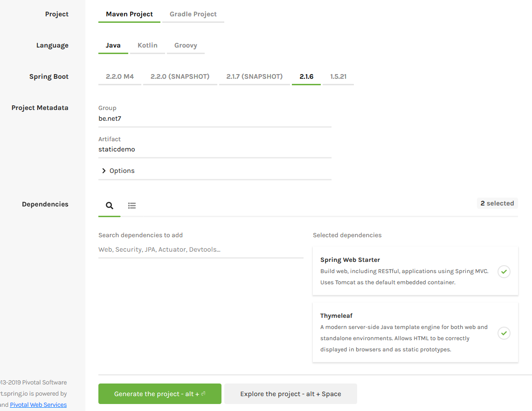This screenshot has width=532, height=411.
Task: Pick Kotlin as the language
Action: pyautogui.click(x=147, y=46)
